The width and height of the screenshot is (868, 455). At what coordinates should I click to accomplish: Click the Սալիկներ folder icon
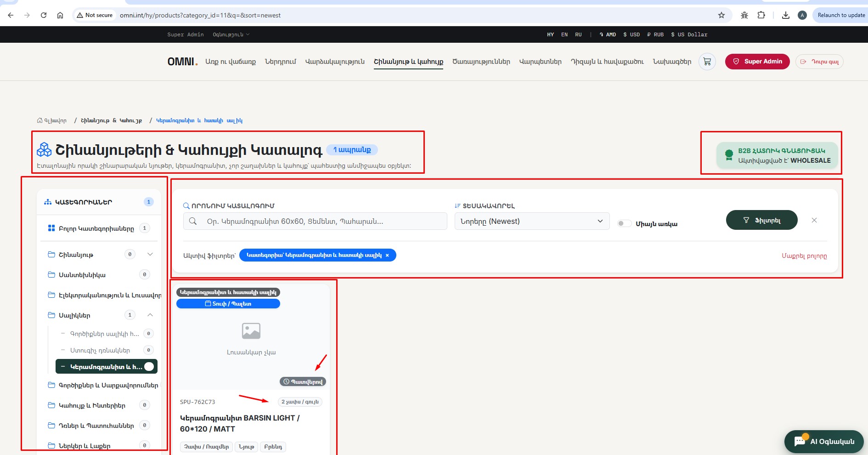51,315
